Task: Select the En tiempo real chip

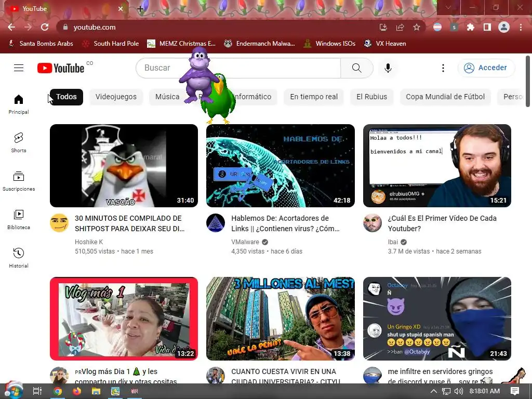Action: 314,97
